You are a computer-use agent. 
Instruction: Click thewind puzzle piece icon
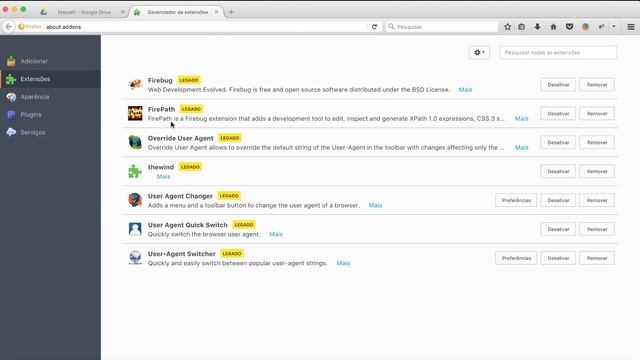(x=135, y=171)
